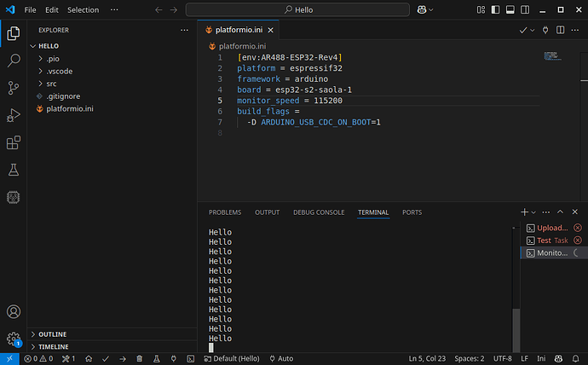Screen dimensions: 588x365
Task: Open the Selection menu
Action: (83, 9)
